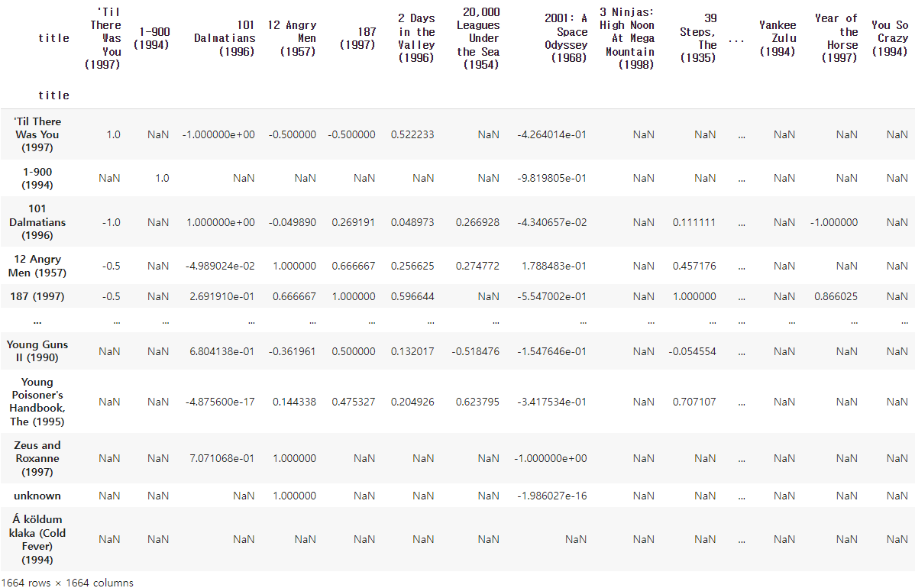This screenshot has width=915, height=588.
Task: Select the cell value 0.457176
Action: pyautogui.click(x=694, y=266)
